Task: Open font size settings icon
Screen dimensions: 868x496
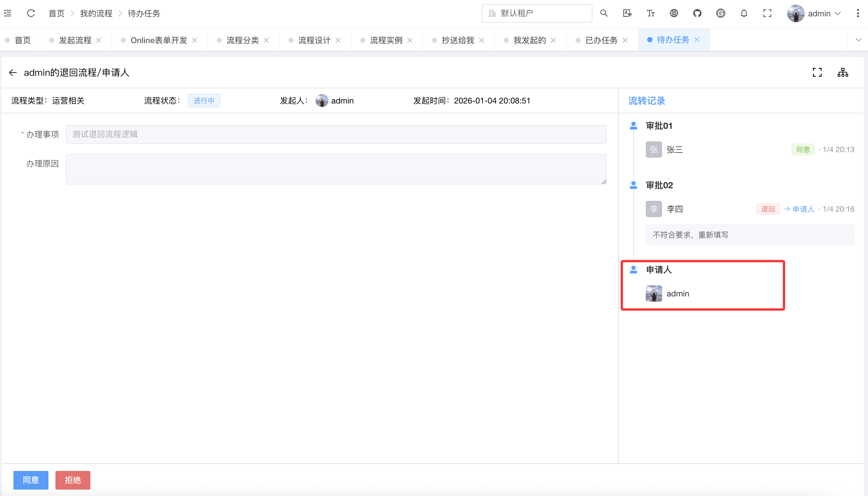Action: pos(650,13)
